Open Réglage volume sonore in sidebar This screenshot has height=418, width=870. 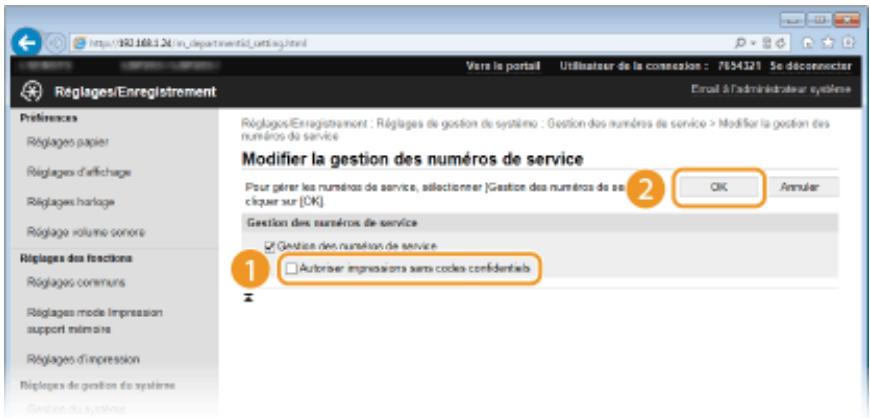point(86,232)
